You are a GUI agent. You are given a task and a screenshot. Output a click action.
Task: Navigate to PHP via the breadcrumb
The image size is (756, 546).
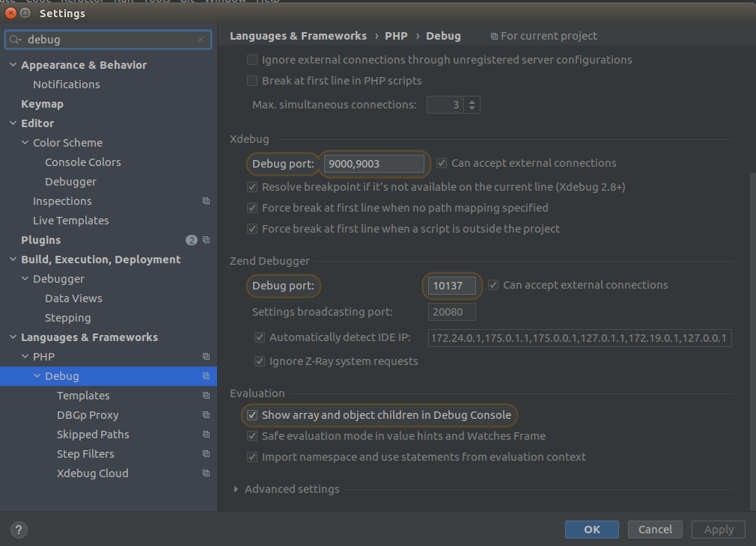[396, 35]
